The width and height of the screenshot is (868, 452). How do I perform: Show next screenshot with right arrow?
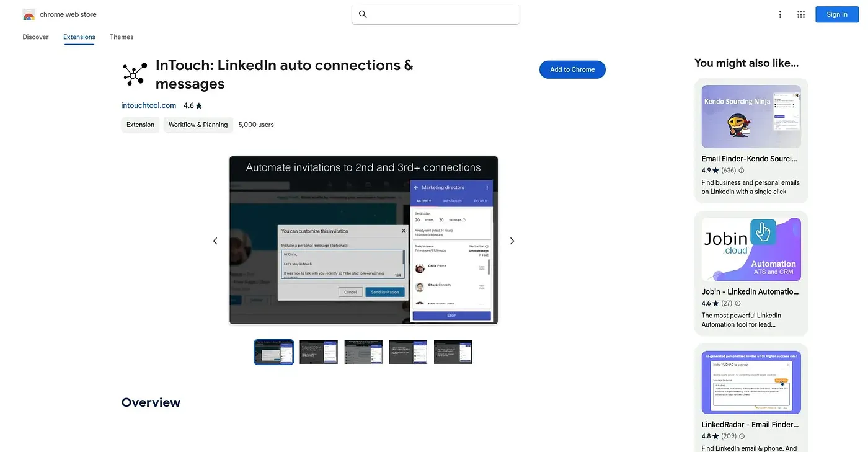tap(512, 241)
